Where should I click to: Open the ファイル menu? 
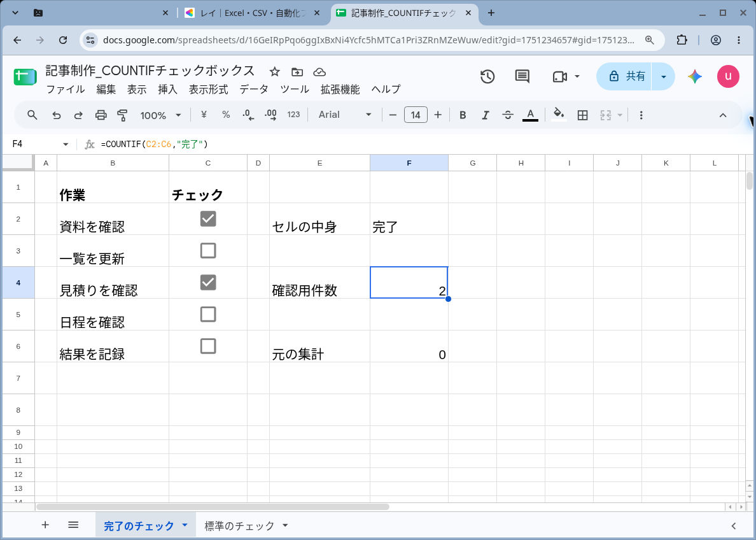65,89
